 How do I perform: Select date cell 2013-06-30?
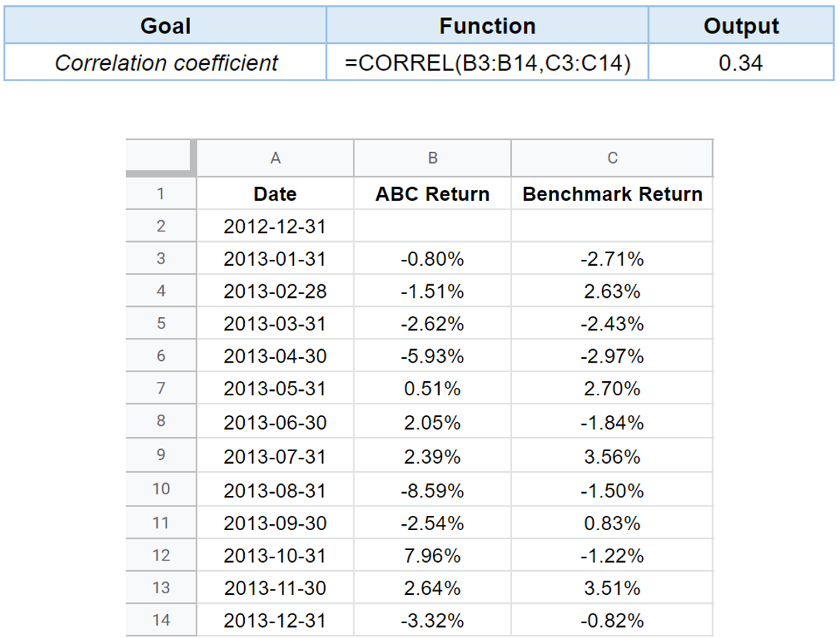click(x=275, y=422)
